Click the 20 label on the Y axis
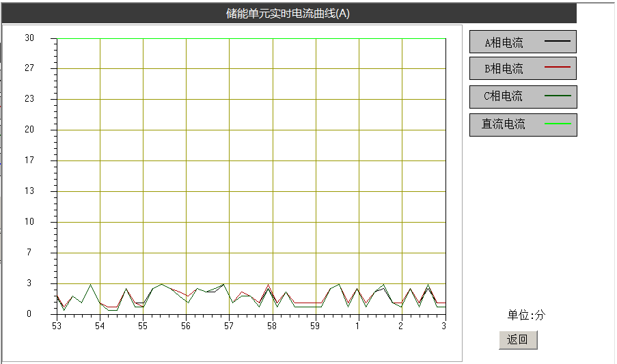Image resolution: width=617 pixels, height=364 pixels. 29,130
